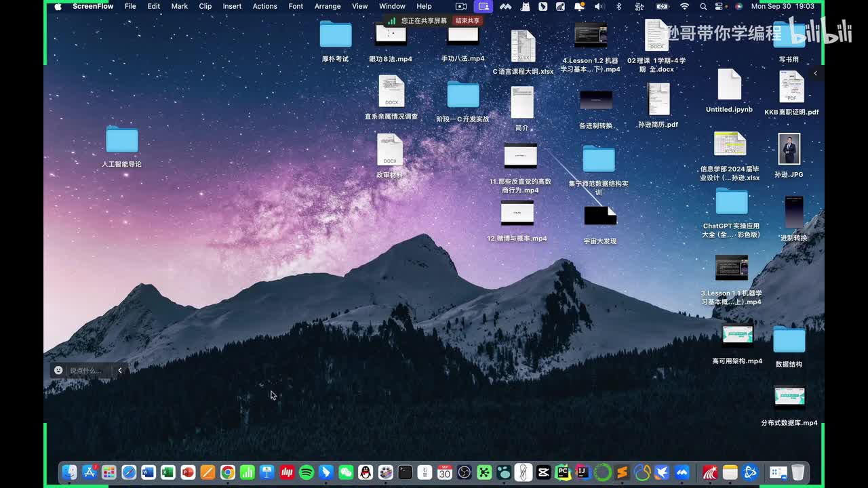Launch OBS Studio from the Dock
Viewport: 868px width, 488px height.
465,472
